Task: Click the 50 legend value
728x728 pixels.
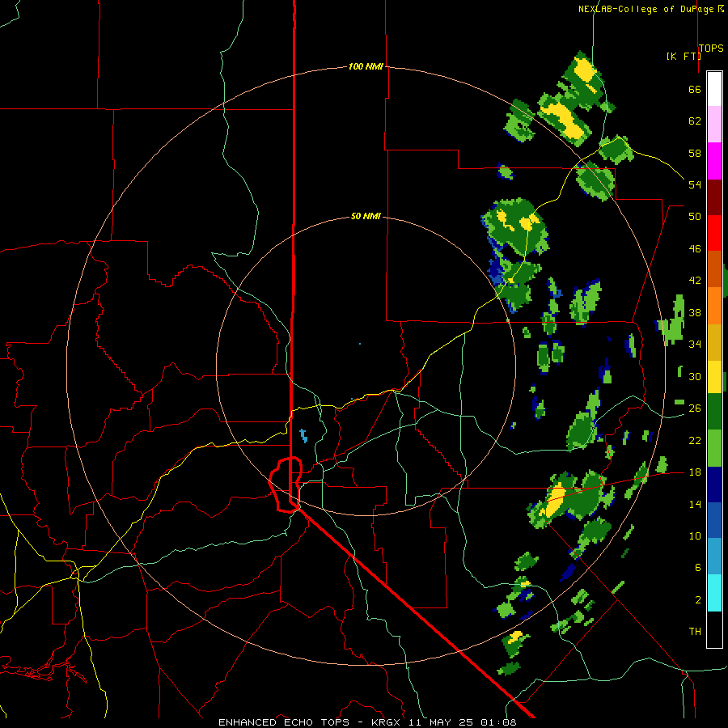Action: tap(695, 217)
